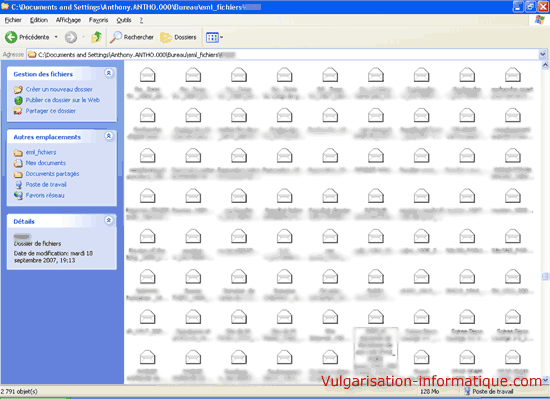Click Publier ce dossier sur le Web

click(x=62, y=100)
